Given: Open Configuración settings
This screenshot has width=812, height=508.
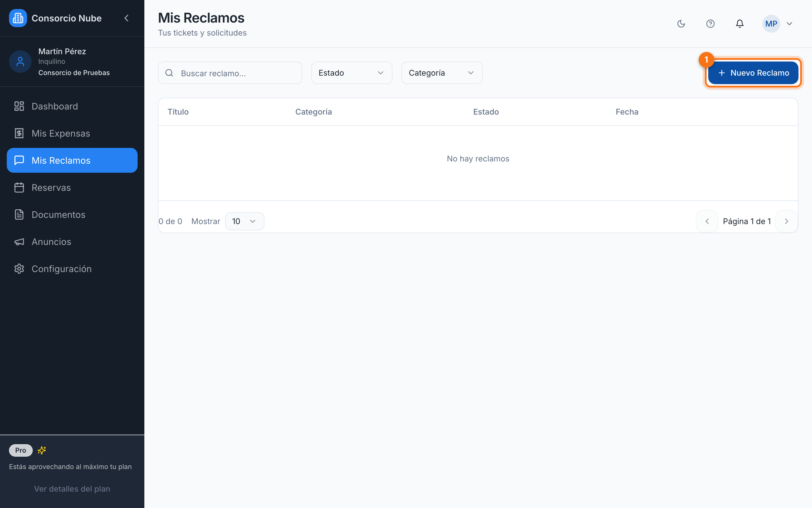Looking at the screenshot, I should click(72, 269).
